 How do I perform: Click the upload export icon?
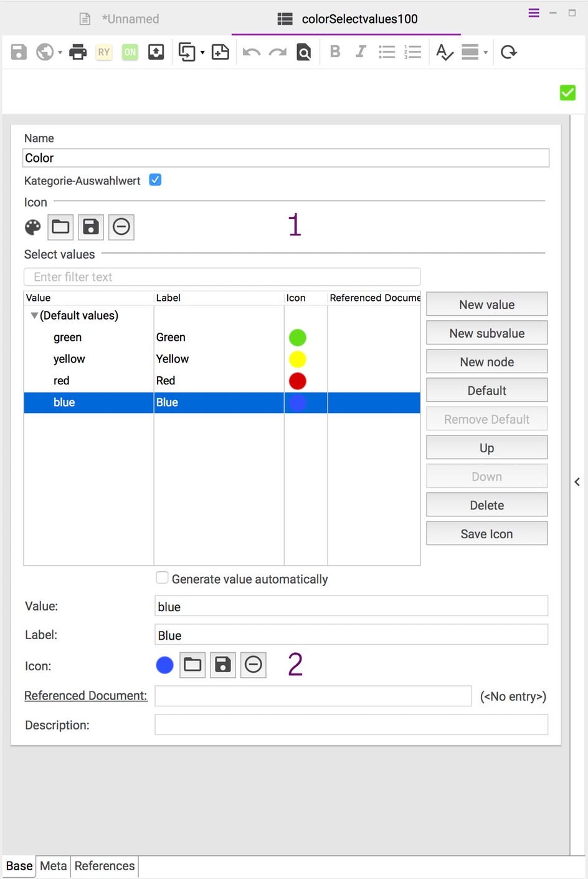156,52
